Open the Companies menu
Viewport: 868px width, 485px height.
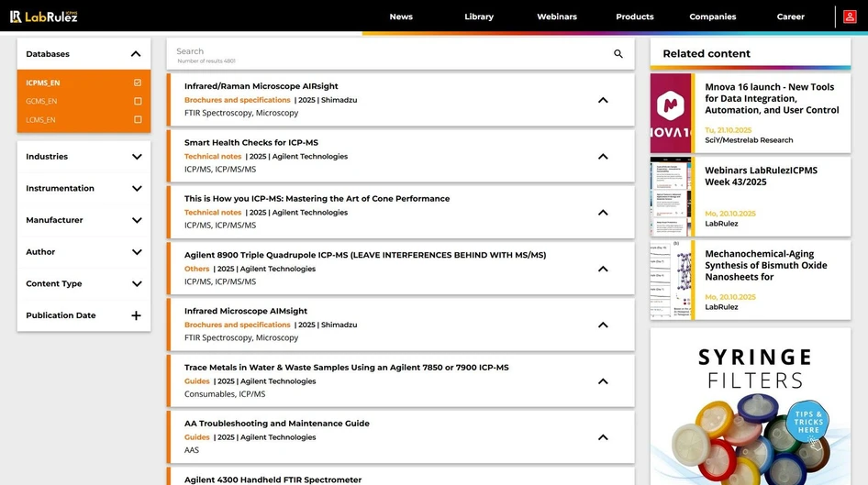[x=712, y=17]
